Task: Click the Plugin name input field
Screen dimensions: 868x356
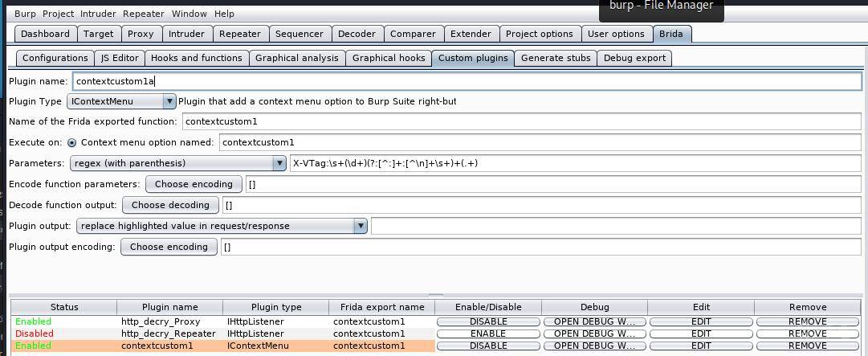Action: tap(467, 81)
